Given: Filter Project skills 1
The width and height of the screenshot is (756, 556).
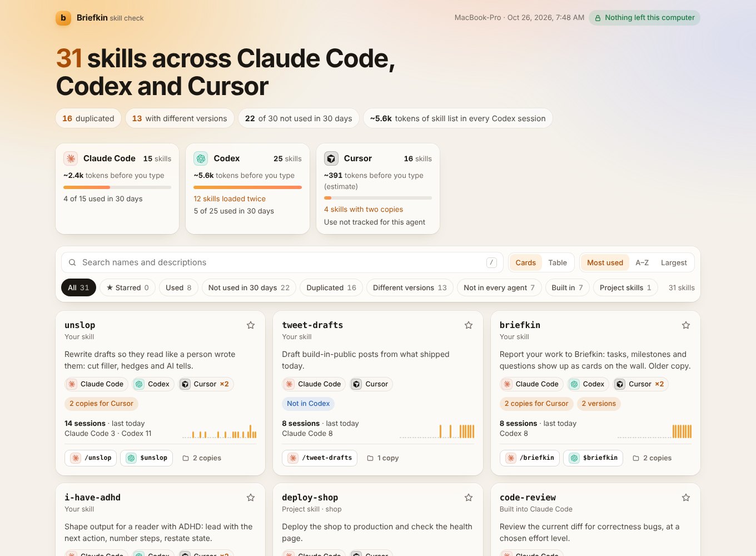Looking at the screenshot, I should tap(625, 287).
